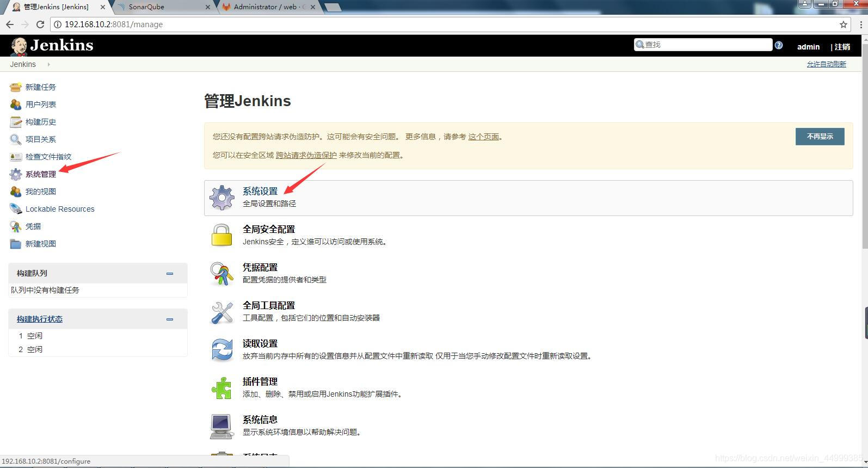The image size is (868, 468).
Task: Click the 凭据 keys icon in sidebar
Action: tap(16, 226)
